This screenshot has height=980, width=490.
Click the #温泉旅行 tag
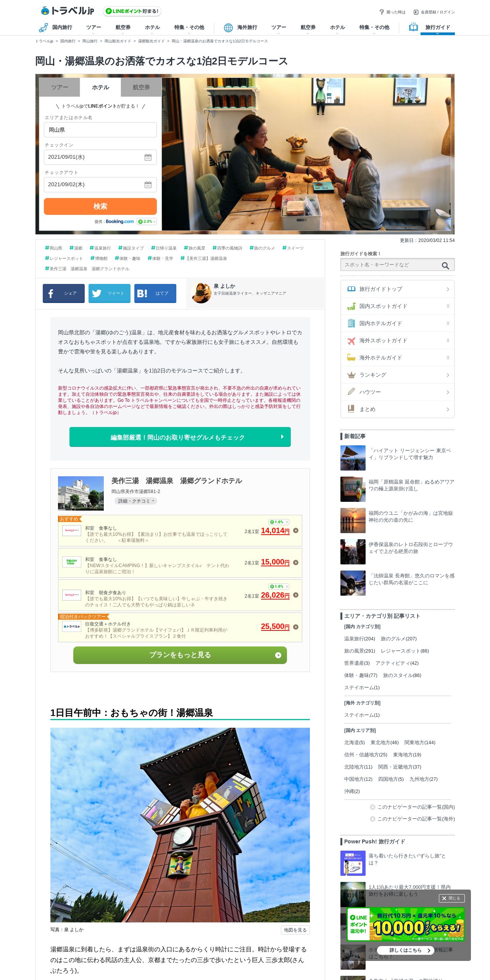click(x=100, y=248)
